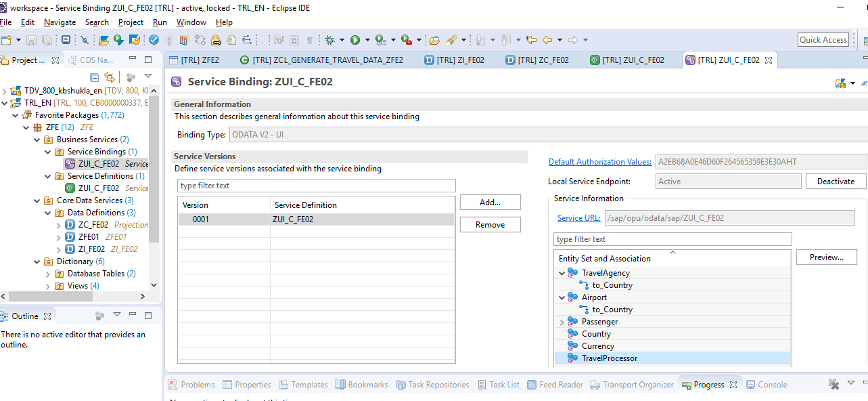Run the application with green play icon
The width and height of the screenshot is (868, 401).
coord(355,39)
